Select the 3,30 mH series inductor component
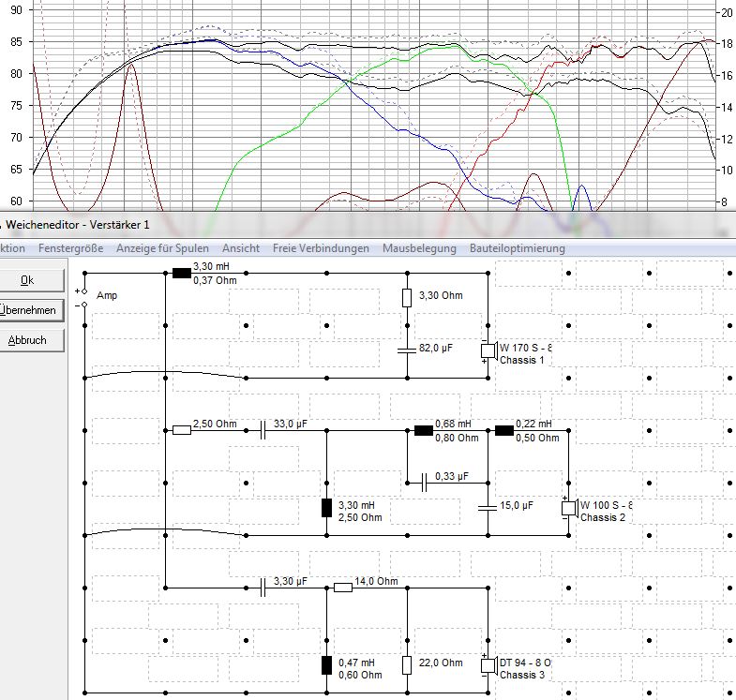 tap(182, 273)
